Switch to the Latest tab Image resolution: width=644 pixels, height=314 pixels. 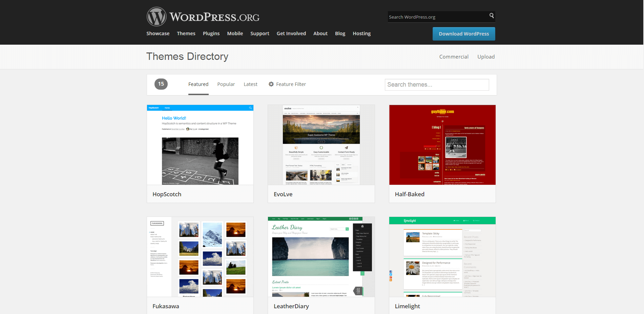[x=250, y=84]
